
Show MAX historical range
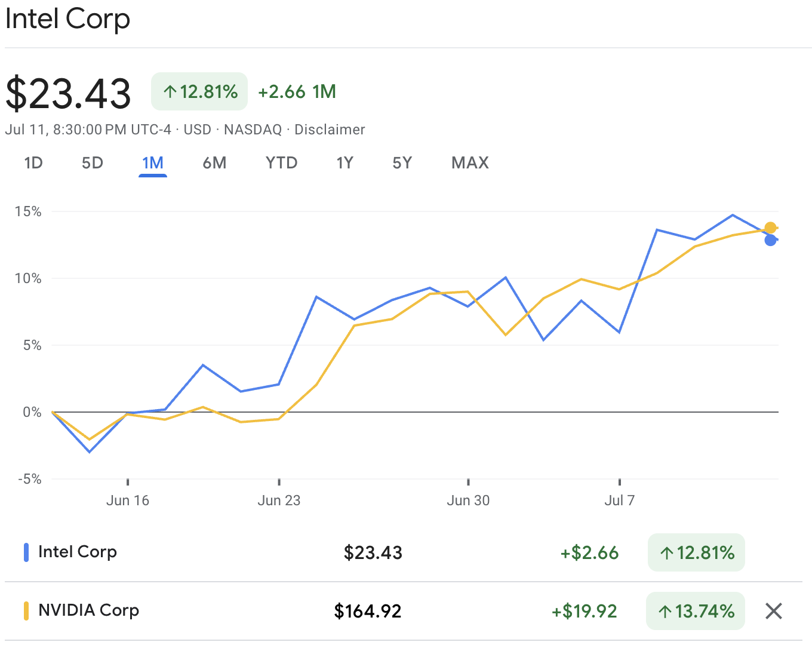point(470,163)
